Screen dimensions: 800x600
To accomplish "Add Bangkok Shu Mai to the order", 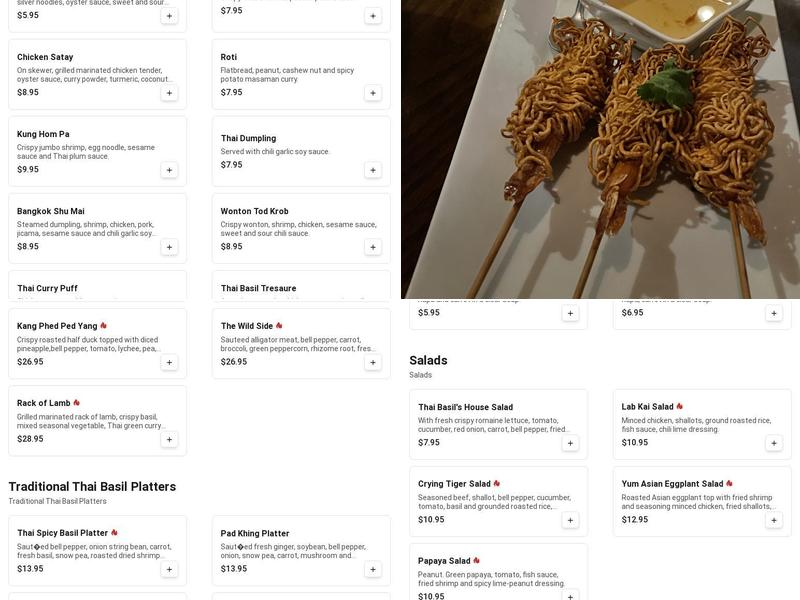I will 169,247.
